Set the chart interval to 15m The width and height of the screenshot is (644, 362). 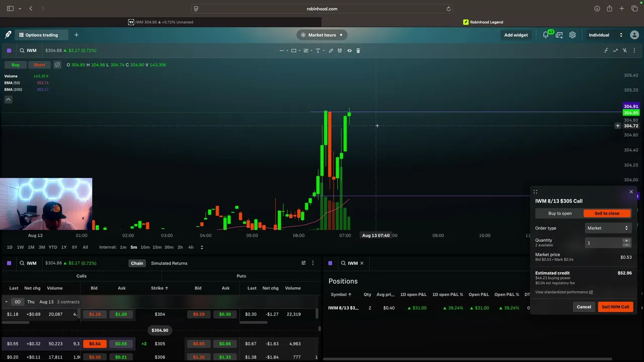[x=157, y=247]
